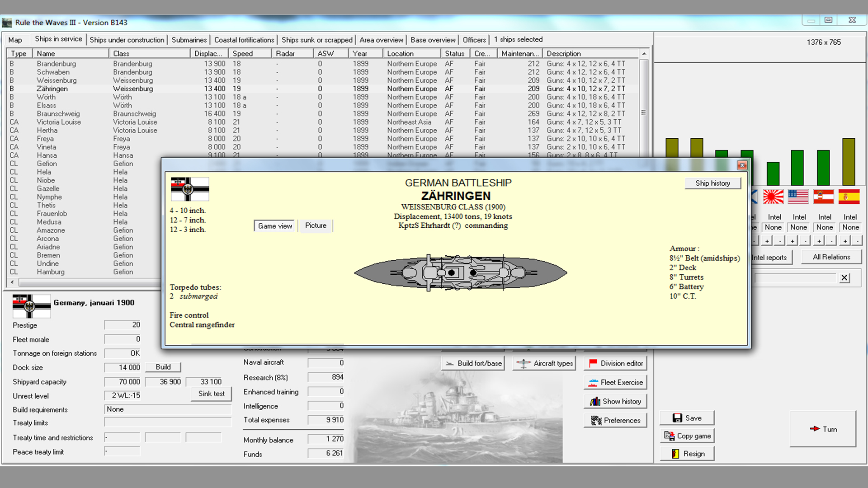Open Aircraft types
The height and width of the screenshot is (488, 868).
pos(544,363)
